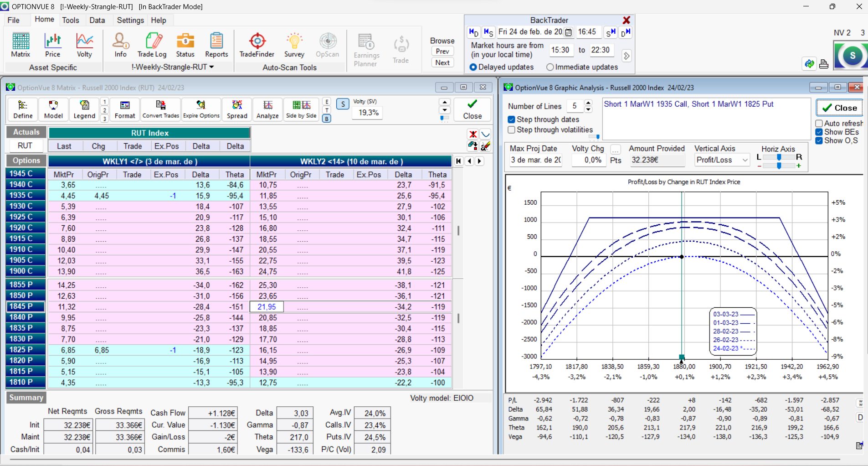Toggle the S button beside Volty (SV)
Screen dimensions: 868x466
pyautogui.click(x=343, y=104)
